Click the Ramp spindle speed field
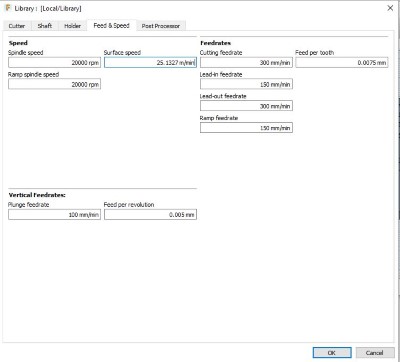 pos(54,84)
